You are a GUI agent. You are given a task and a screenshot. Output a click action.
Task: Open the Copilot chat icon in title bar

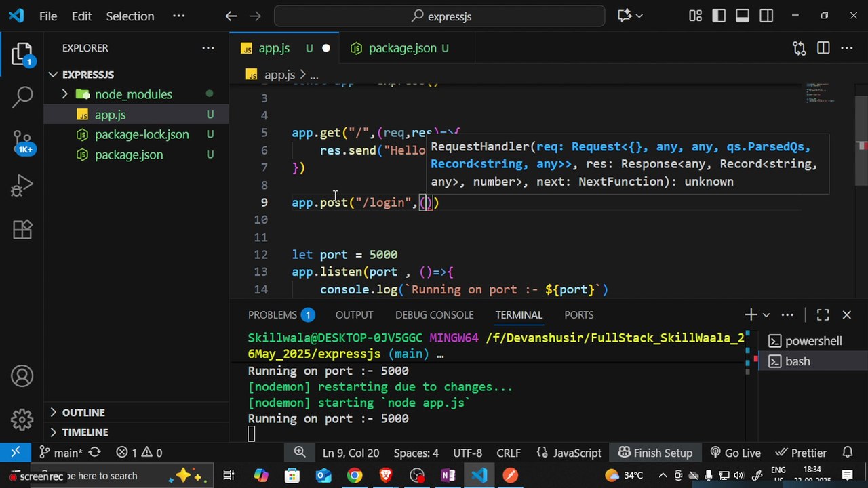pos(625,16)
